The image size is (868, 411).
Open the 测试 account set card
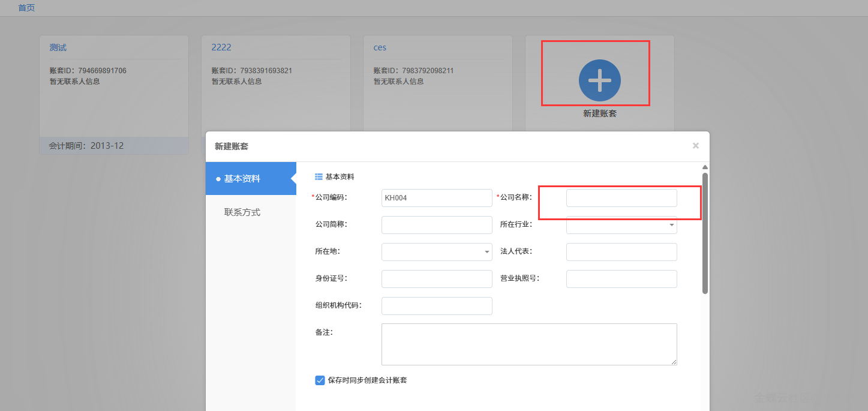point(58,47)
